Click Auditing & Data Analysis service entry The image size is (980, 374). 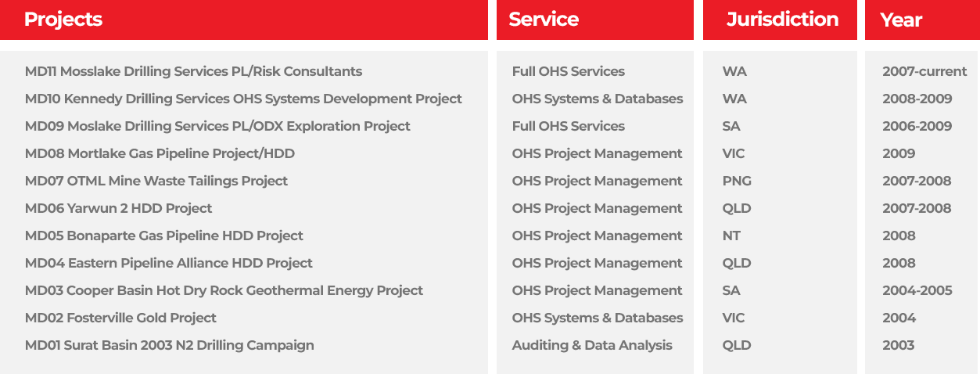[592, 345]
